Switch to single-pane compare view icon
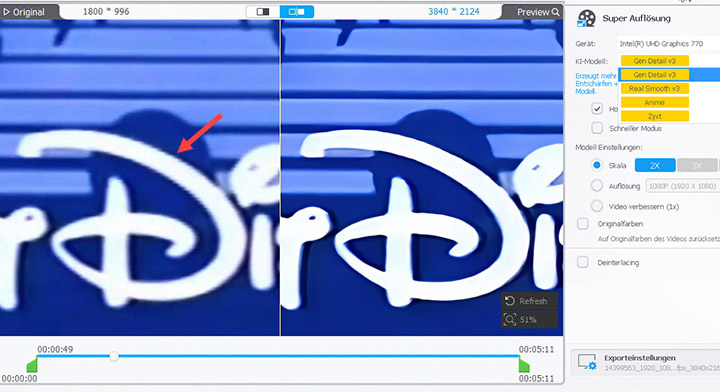720x392 pixels. pyautogui.click(x=263, y=11)
